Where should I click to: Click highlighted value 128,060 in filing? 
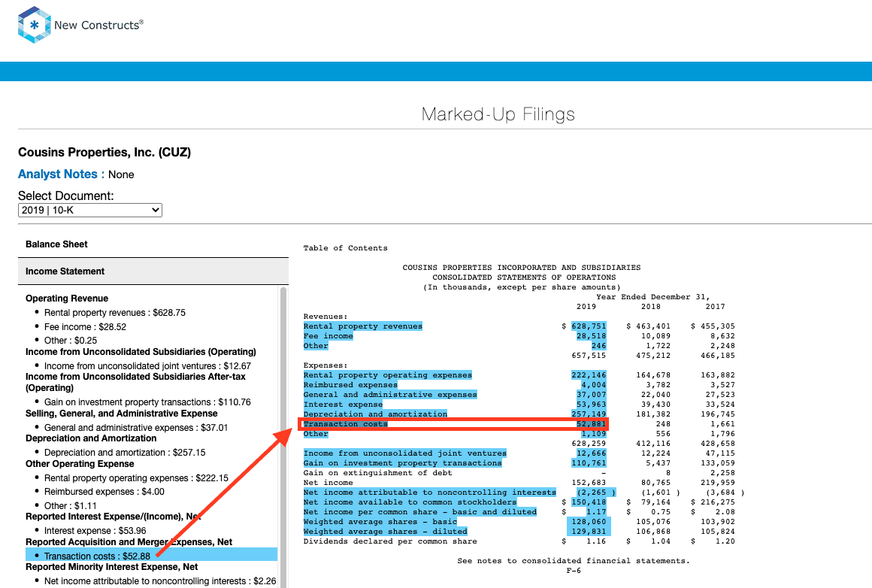(589, 522)
